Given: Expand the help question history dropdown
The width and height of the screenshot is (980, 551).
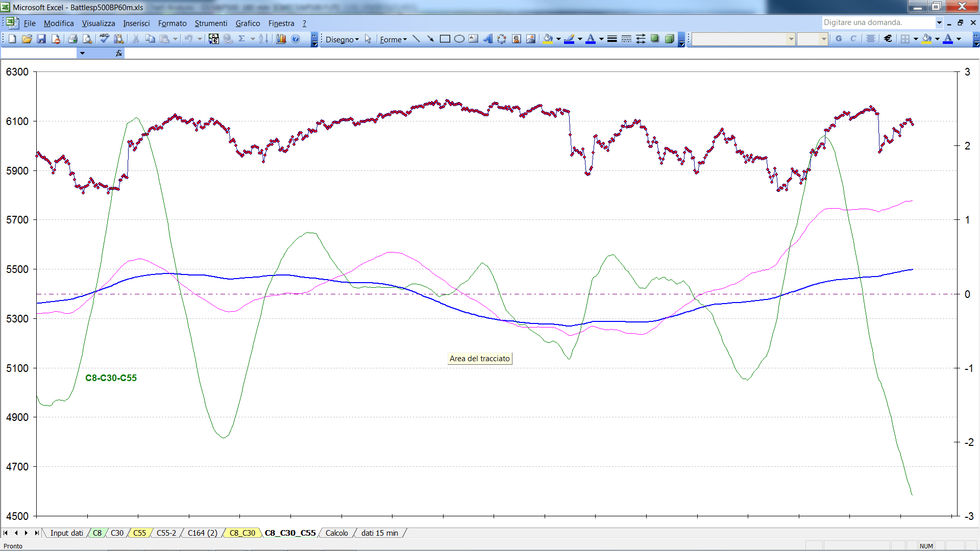Looking at the screenshot, I should pyautogui.click(x=939, y=22).
